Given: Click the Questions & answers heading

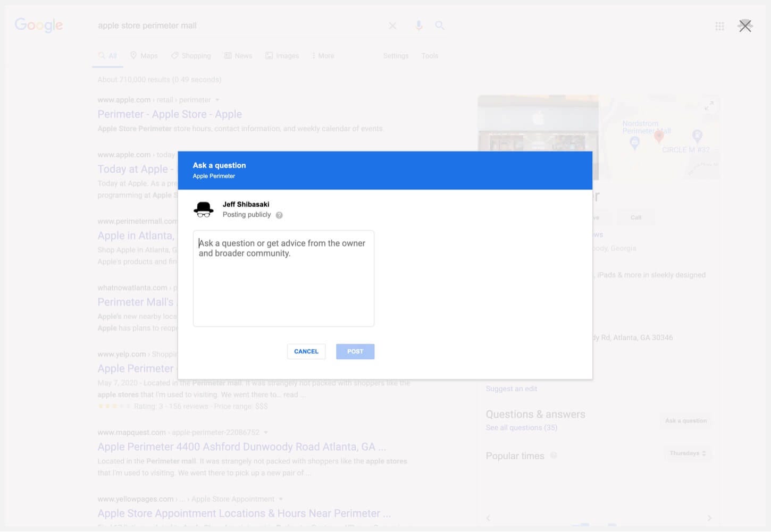Looking at the screenshot, I should click(535, 414).
